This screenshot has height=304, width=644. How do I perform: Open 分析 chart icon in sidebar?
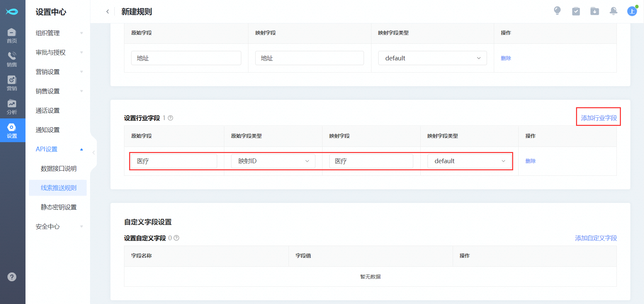(x=12, y=107)
